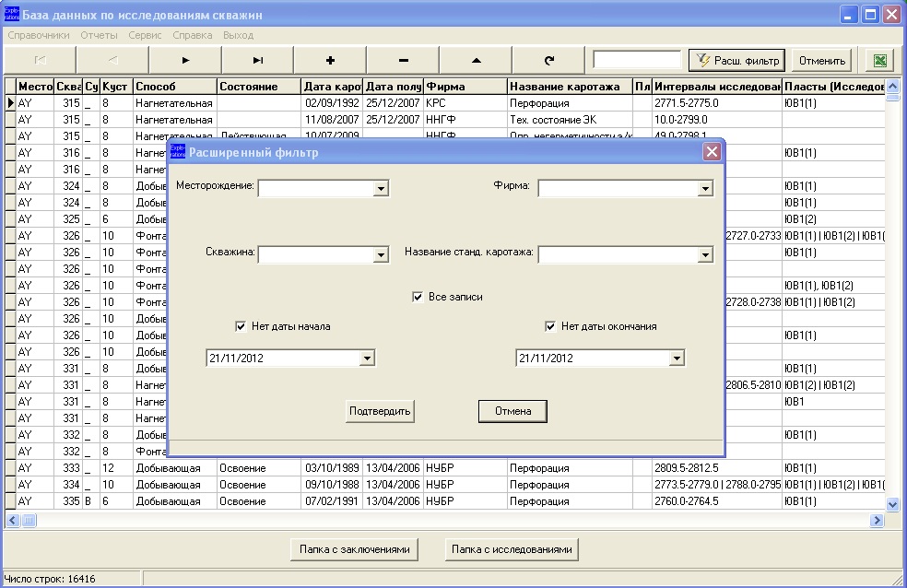Click the quick filter text field in toolbar
This screenshot has height=588, width=907.
tap(637, 60)
